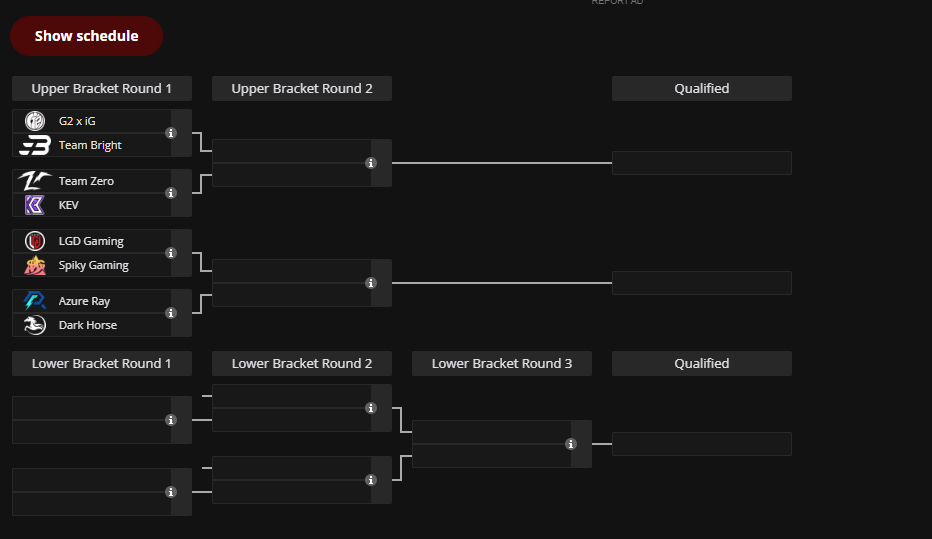Open info of top Upper Bracket Round 2 match

(x=371, y=163)
